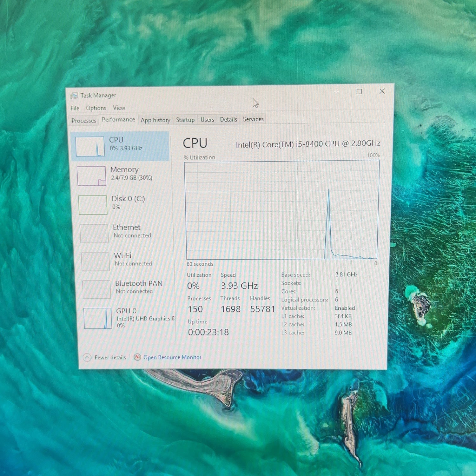Click the CPU label in sidebar
The width and height of the screenshot is (476, 476).
pos(116,140)
